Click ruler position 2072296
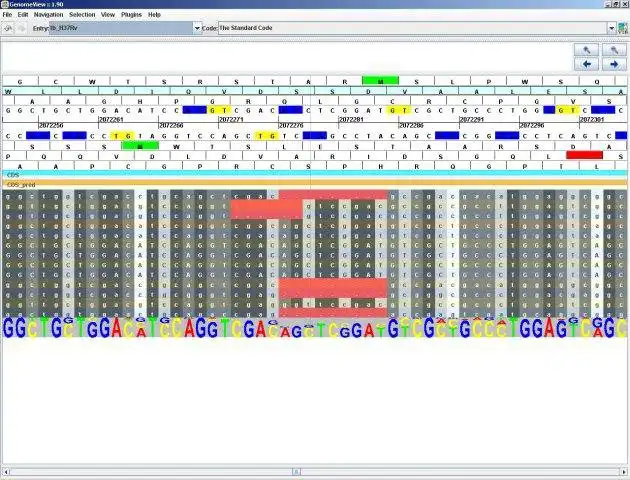 pos(532,125)
